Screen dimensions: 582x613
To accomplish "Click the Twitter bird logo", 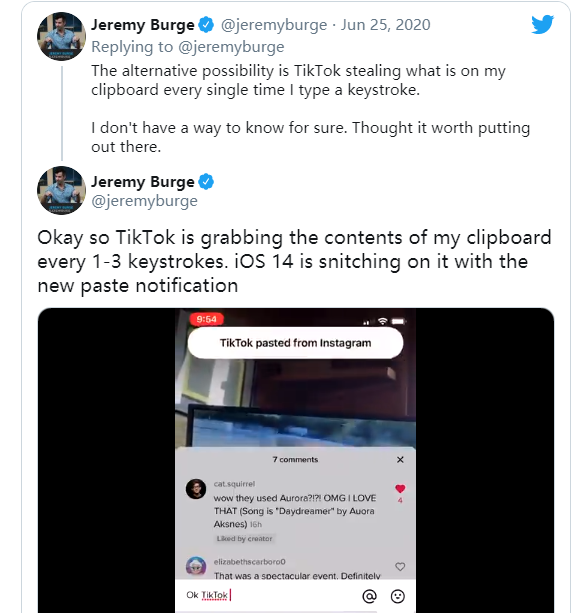I will 543,24.
